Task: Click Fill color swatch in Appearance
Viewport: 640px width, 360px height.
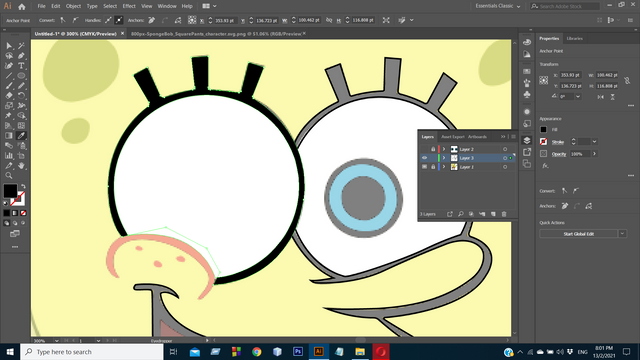Action: tap(543, 129)
